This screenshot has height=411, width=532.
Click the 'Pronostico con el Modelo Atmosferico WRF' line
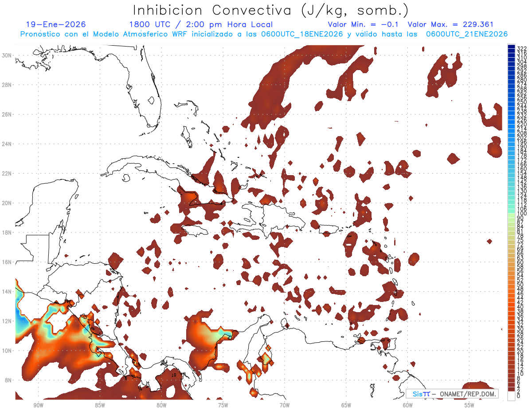pyautogui.click(x=264, y=34)
